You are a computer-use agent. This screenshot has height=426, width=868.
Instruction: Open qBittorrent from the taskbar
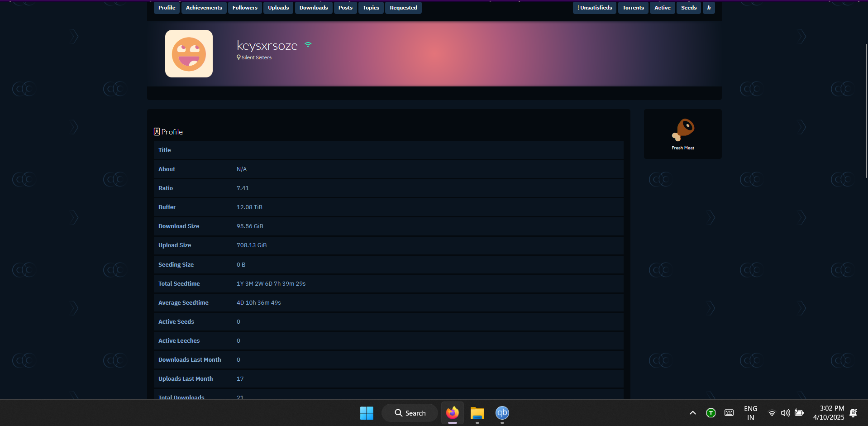pos(502,413)
